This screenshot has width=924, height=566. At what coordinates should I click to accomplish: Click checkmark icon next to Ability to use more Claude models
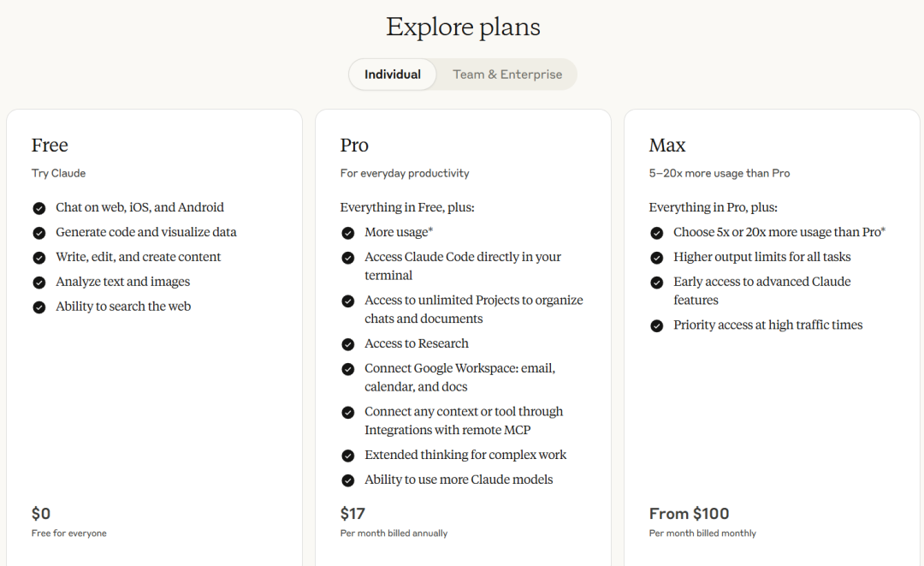[x=347, y=480]
